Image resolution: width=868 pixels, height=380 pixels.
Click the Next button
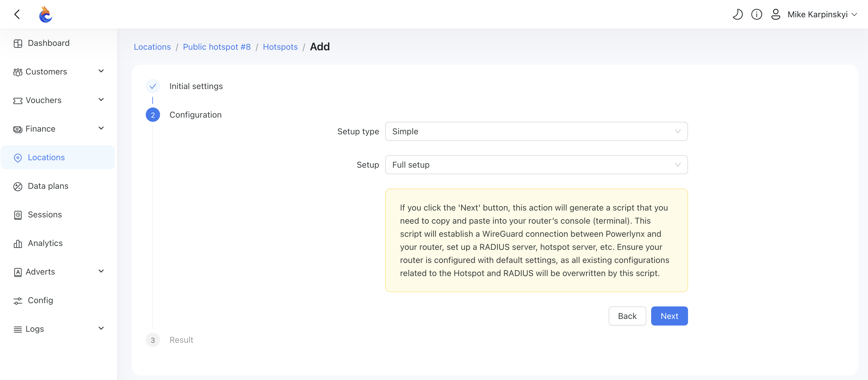point(669,316)
